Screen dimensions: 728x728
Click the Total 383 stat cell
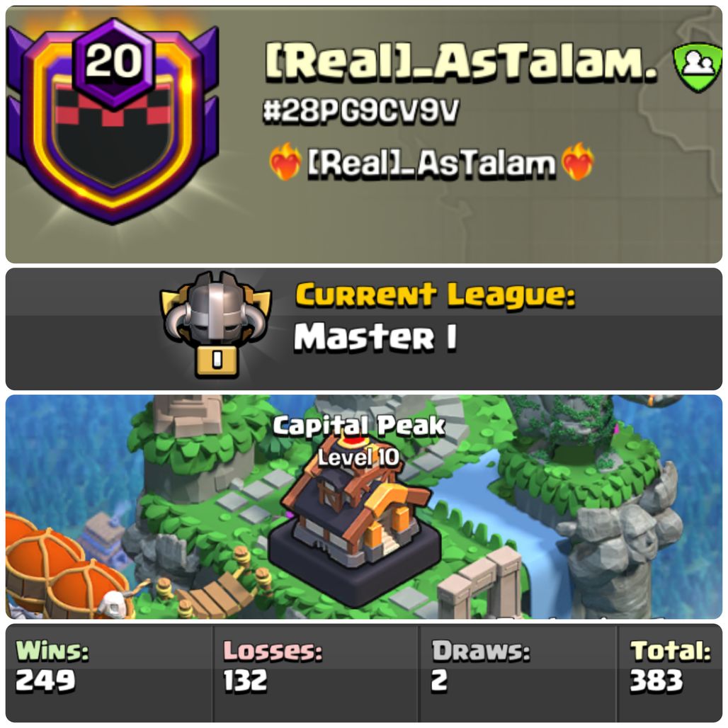click(x=670, y=673)
